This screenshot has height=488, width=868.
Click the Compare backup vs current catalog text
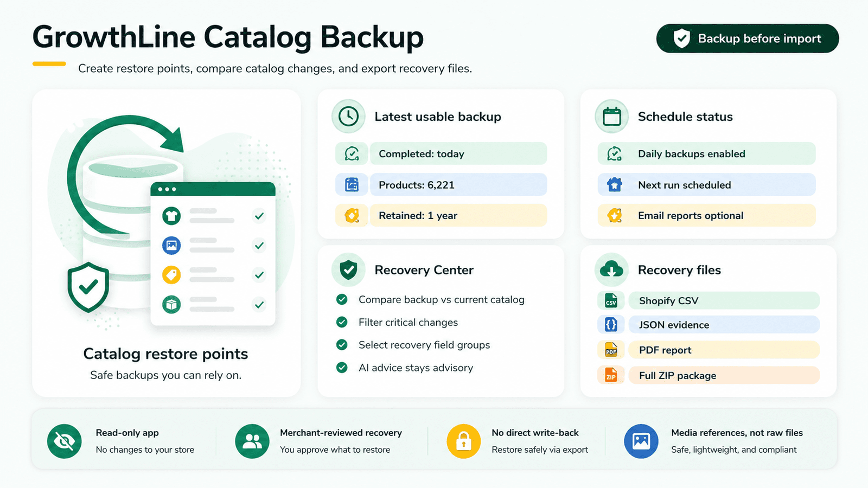pos(442,299)
